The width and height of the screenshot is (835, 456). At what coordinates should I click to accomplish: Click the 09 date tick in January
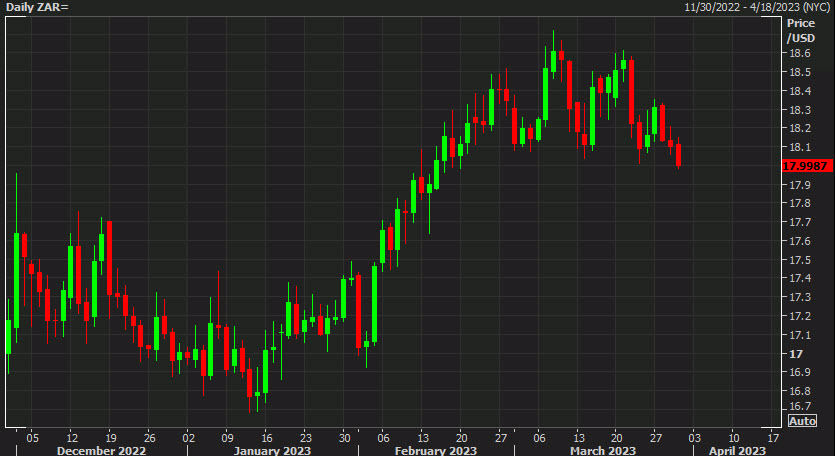(x=227, y=438)
